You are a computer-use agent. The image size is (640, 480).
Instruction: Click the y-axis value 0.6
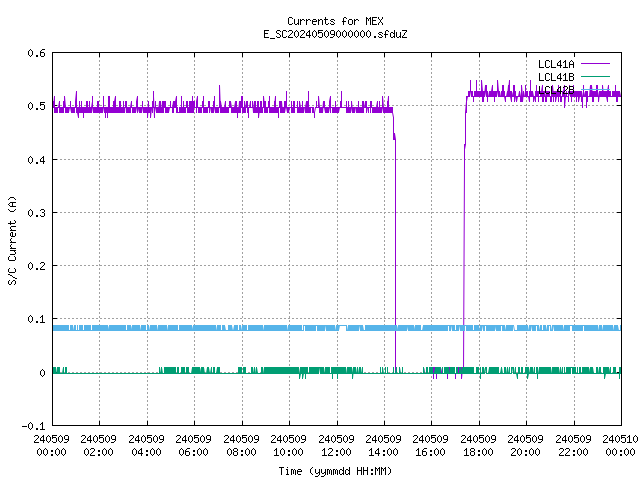(x=36, y=53)
